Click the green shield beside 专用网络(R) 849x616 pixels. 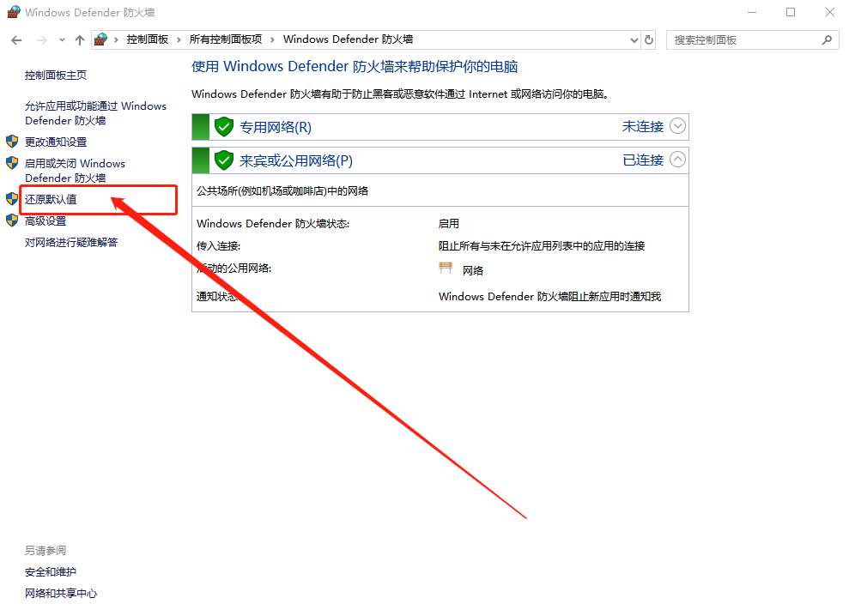tap(224, 127)
